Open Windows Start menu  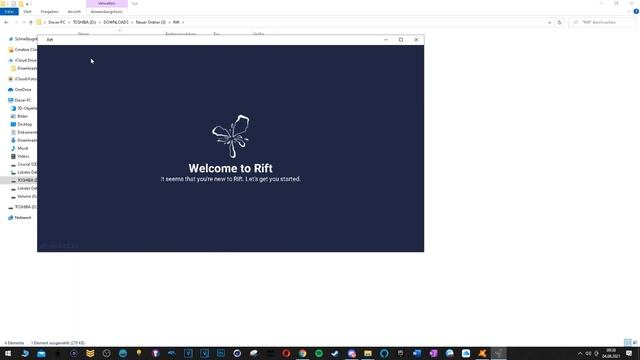pyautogui.click(x=8, y=353)
